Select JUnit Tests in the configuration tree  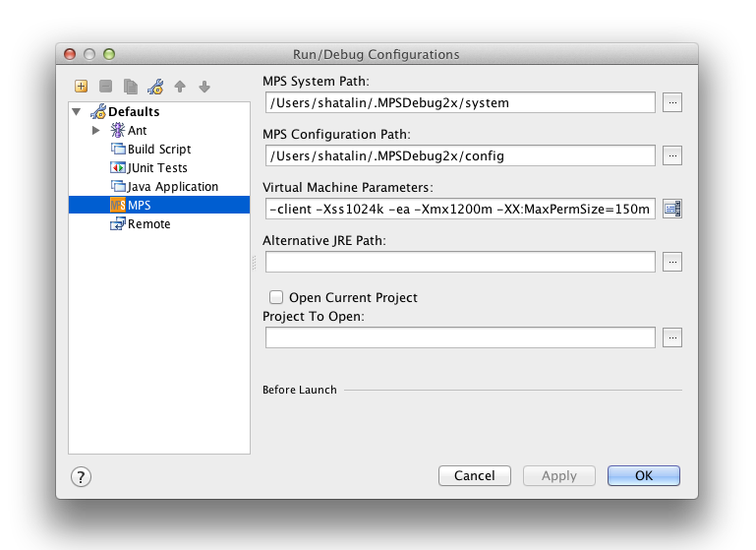(x=157, y=168)
